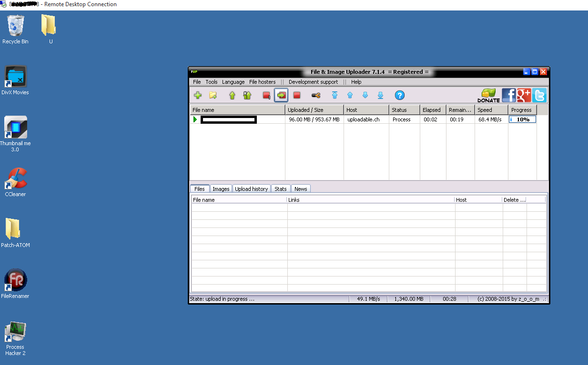Click the lower pane Host column header
This screenshot has height=365, width=588.
[478, 200]
